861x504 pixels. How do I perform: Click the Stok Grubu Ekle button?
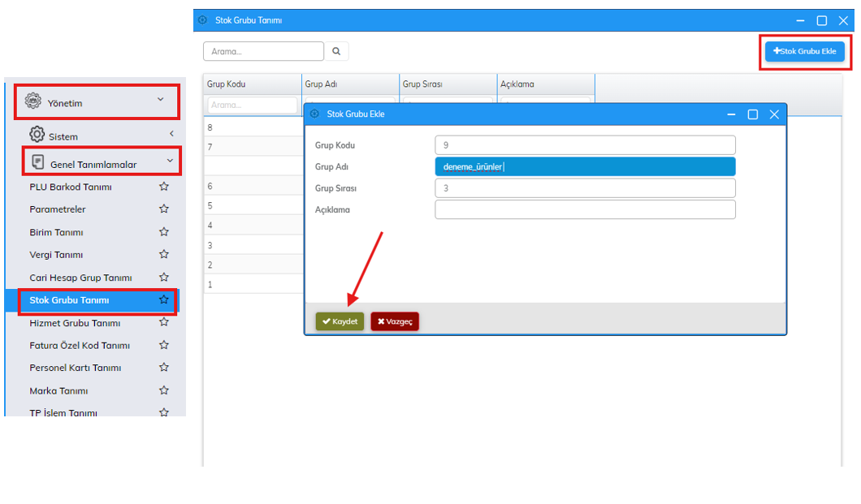point(804,51)
